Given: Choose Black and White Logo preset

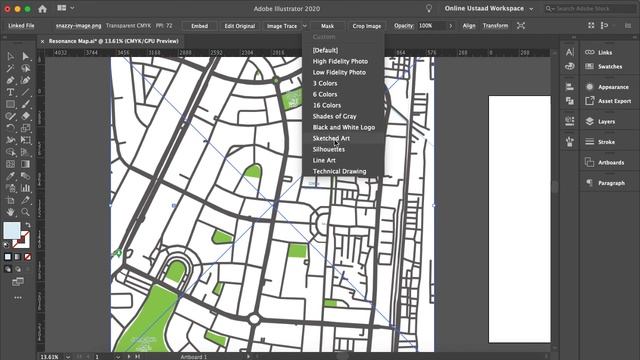Looking at the screenshot, I should point(343,127).
